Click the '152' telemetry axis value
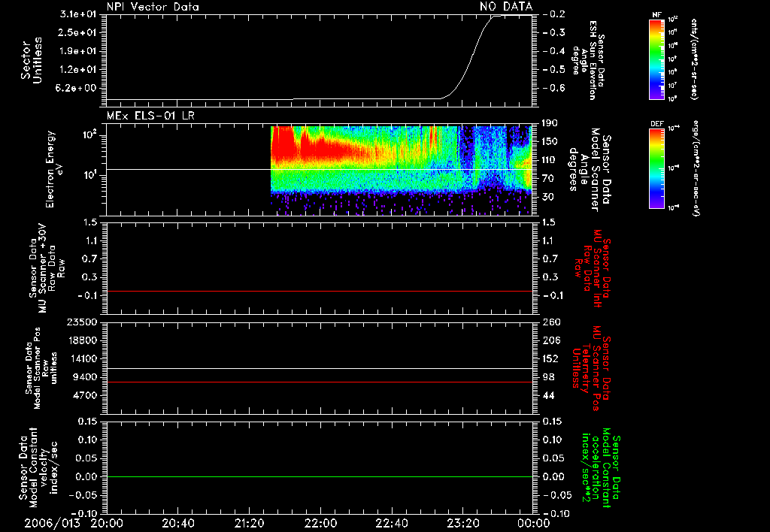Viewport: 770px width, 532px height. (x=551, y=358)
